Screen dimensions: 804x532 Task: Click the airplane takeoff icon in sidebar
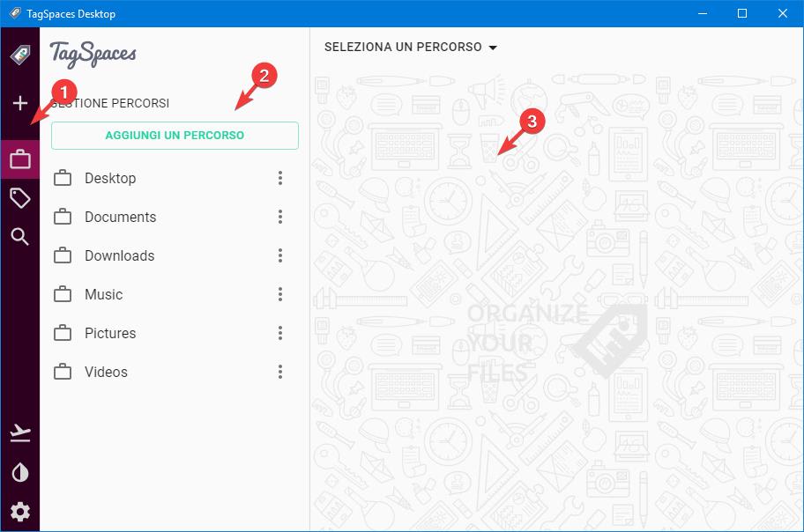[20, 433]
